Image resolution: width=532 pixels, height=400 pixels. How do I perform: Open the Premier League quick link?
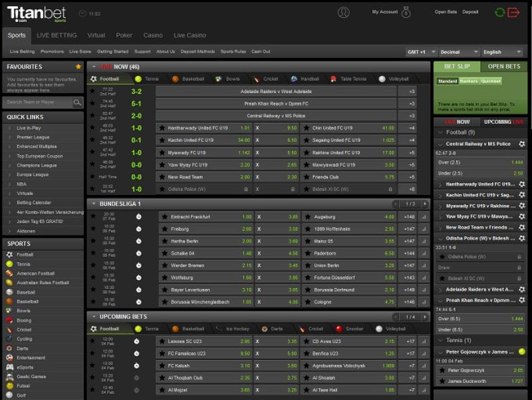pos(33,137)
